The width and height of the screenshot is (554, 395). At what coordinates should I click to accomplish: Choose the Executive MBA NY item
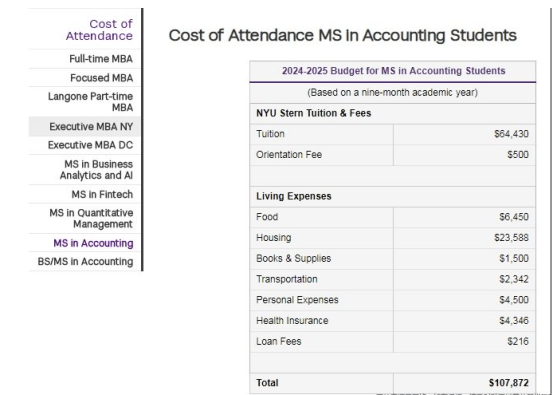91,126
